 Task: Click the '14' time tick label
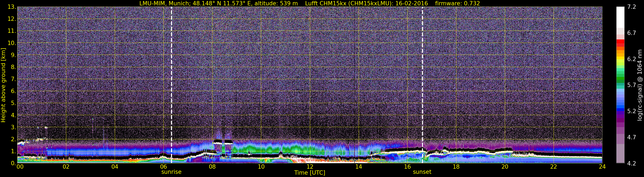coord(358,167)
